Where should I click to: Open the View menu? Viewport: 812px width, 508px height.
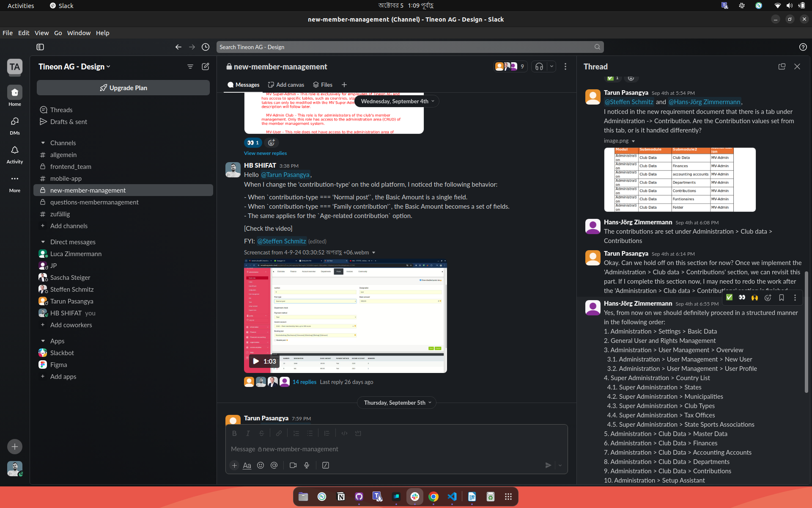pyautogui.click(x=41, y=33)
